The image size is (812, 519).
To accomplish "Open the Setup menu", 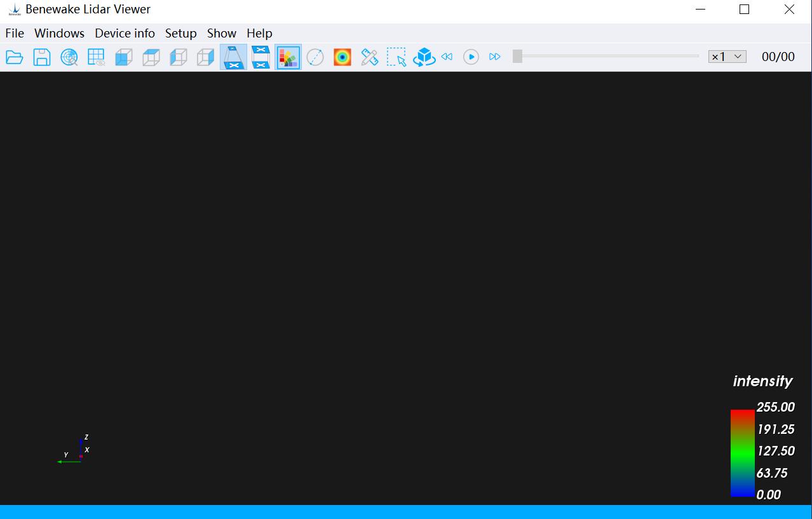I will (x=181, y=33).
